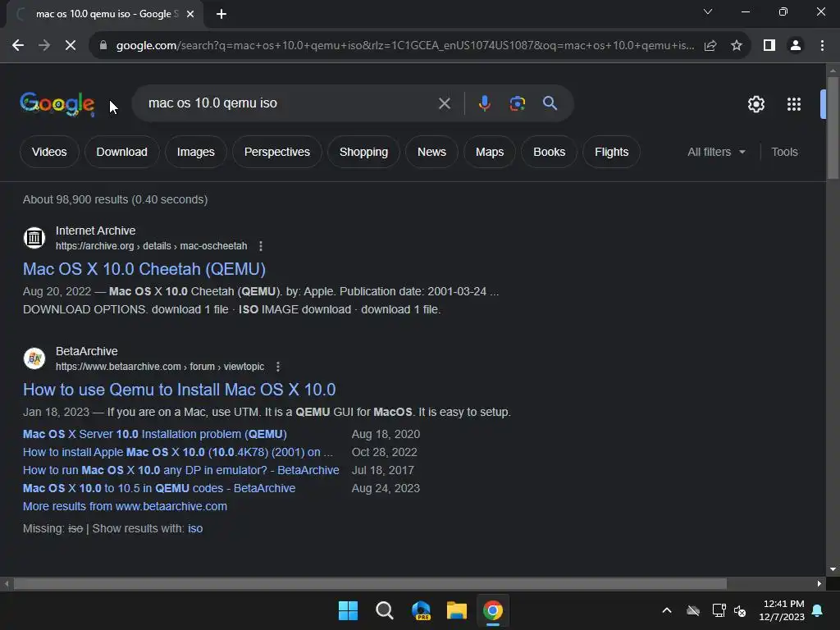Show results with iso

pos(195,529)
